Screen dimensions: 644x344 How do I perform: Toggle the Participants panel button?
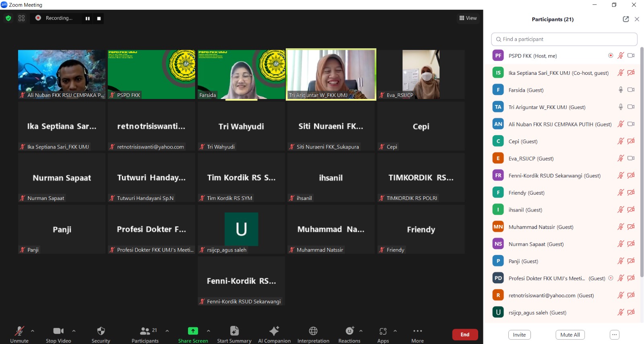point(145,334)
